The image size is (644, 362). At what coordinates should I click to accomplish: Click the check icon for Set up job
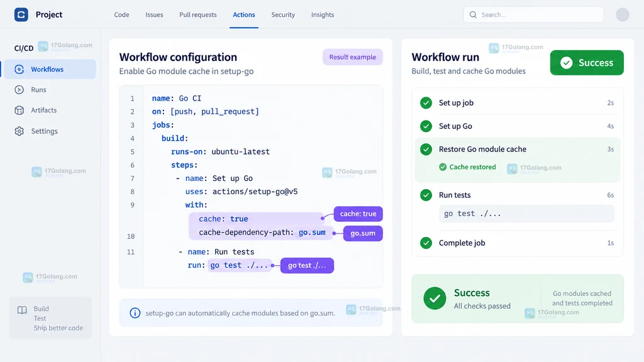point(426,102)
